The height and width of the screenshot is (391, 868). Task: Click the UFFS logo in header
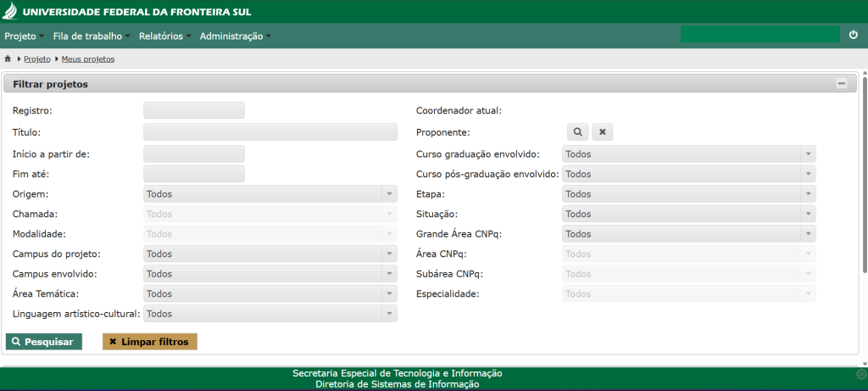pos(11,12)
